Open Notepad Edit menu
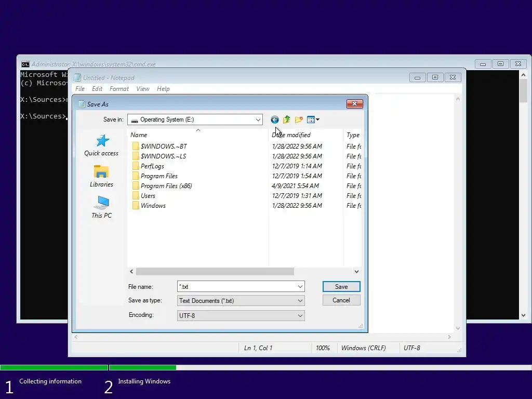This screenshot has height=399, width=532. coord(97,89)
